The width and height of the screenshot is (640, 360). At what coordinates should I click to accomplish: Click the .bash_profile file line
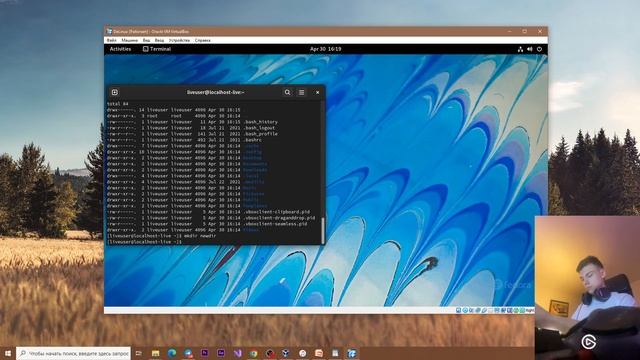[x=192, y=134]
